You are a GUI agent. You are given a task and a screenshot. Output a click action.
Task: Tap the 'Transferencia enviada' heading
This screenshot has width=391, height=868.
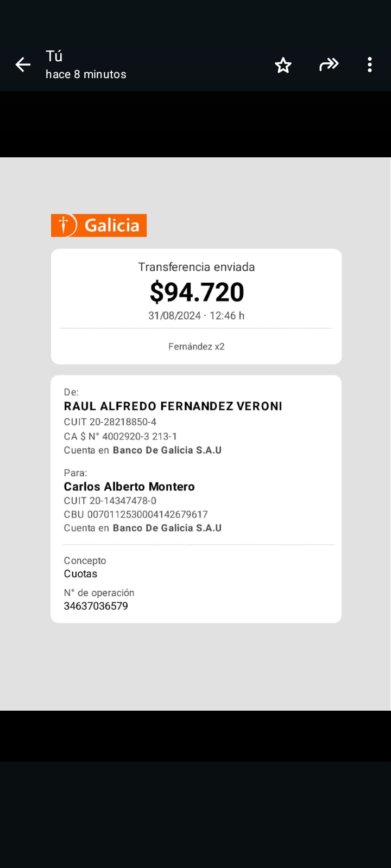[197, 267]
